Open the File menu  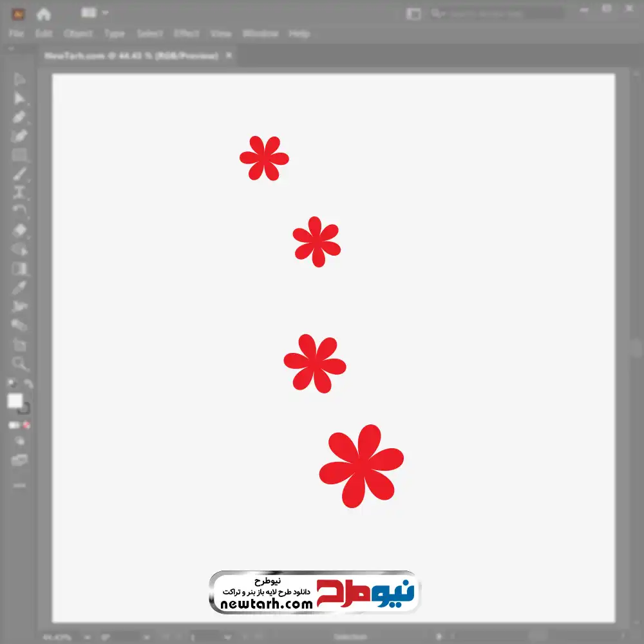pyautogui.click(x=17, y=33)
